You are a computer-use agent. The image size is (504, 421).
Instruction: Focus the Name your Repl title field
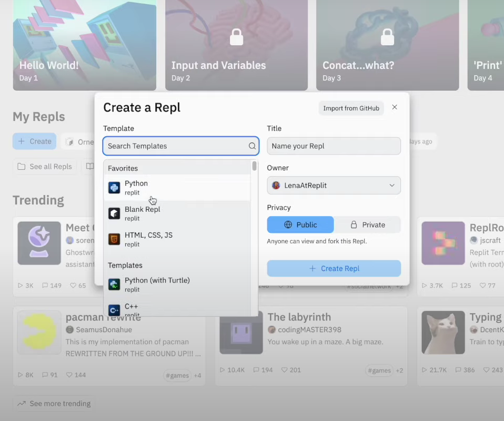pyautogui.click(x=334, y=146)
